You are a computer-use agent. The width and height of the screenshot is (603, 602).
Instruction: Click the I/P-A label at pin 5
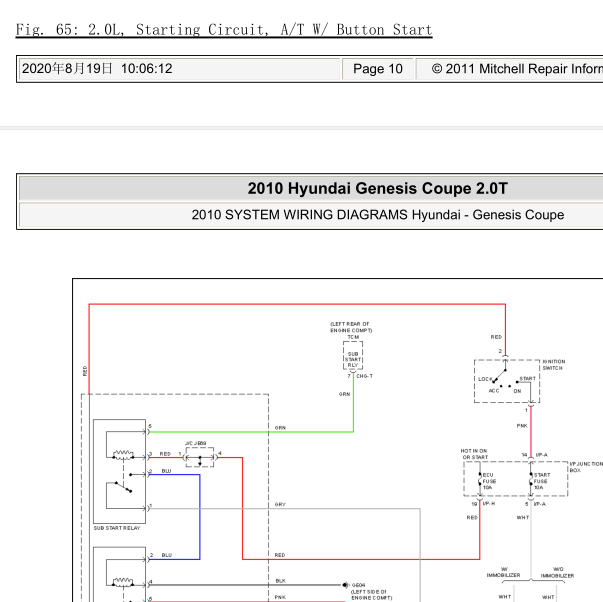tap(540, 504)
